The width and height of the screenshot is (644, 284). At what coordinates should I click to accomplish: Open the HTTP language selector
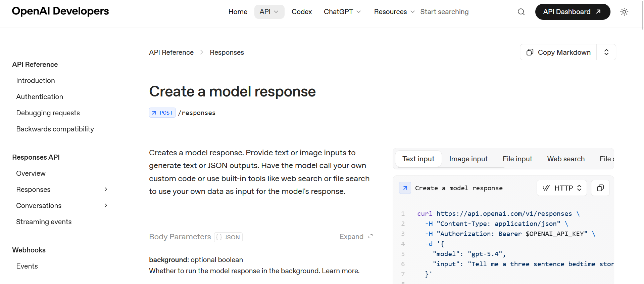point(562,188)
